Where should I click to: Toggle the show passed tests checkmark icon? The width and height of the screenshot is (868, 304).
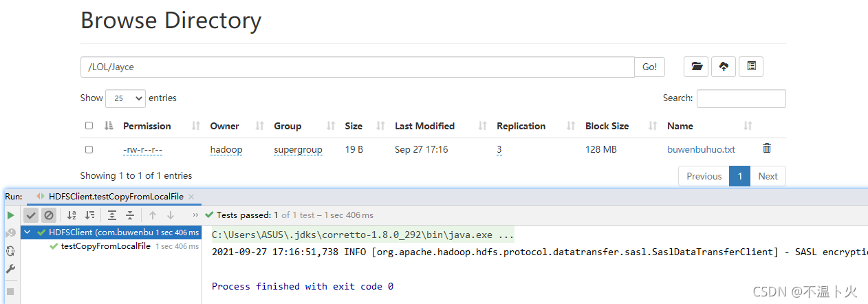pos(31,215)
